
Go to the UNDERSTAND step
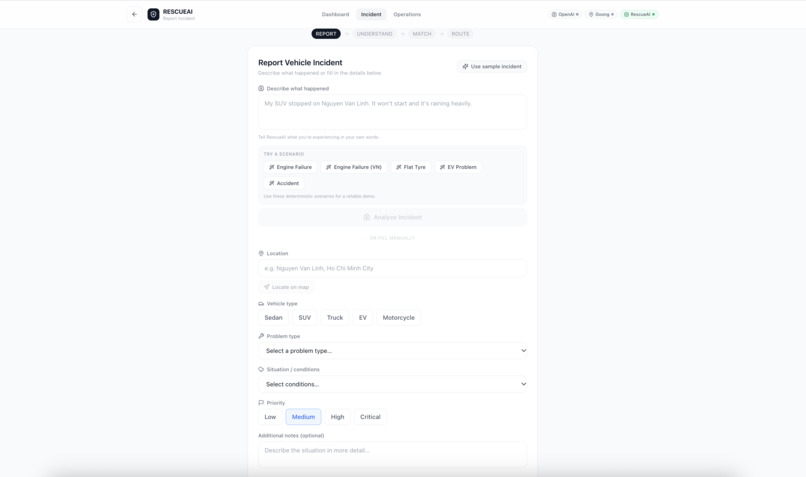374,34
